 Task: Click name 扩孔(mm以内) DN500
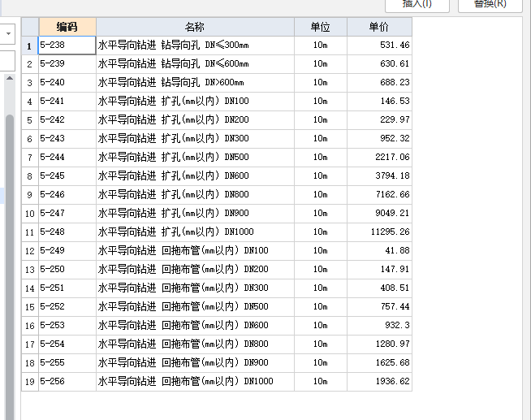coord(196,157)
